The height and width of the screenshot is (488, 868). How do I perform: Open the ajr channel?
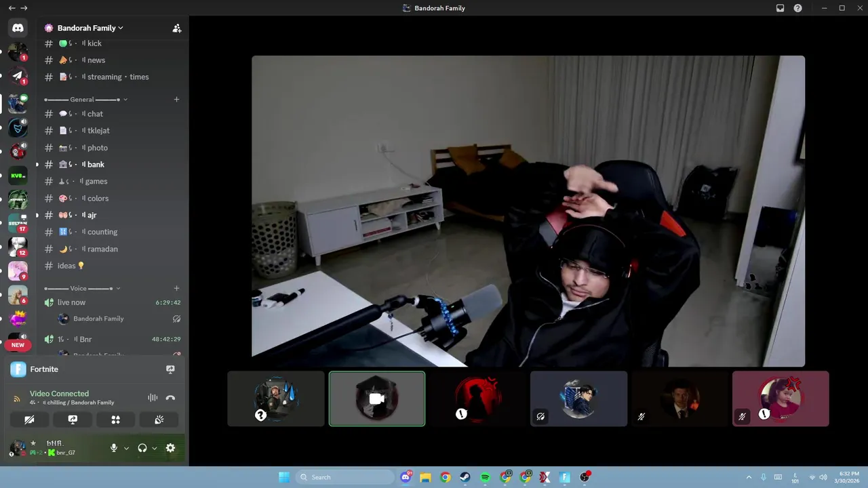pyautogui.click(x=113, y=216)
